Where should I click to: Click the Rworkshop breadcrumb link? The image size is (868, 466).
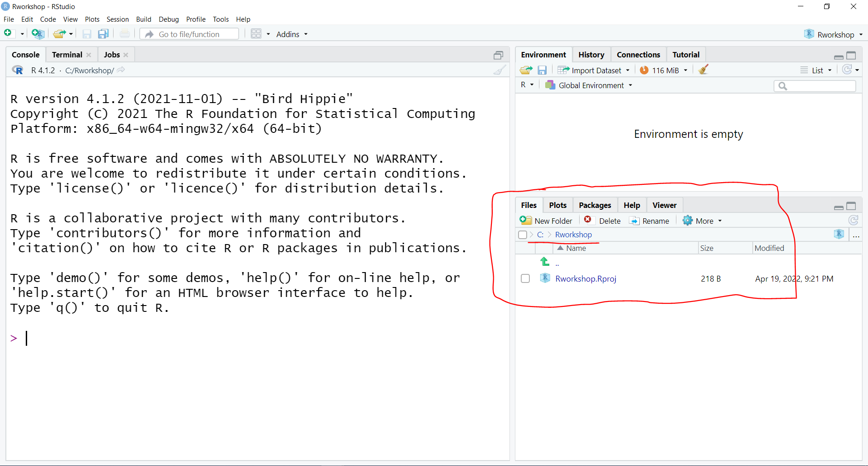tap(573, 235)
